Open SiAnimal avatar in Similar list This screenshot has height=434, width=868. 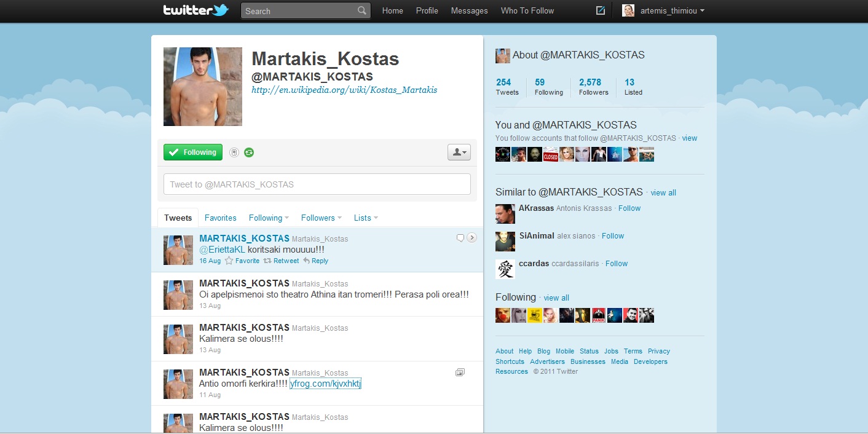(505, 242)
